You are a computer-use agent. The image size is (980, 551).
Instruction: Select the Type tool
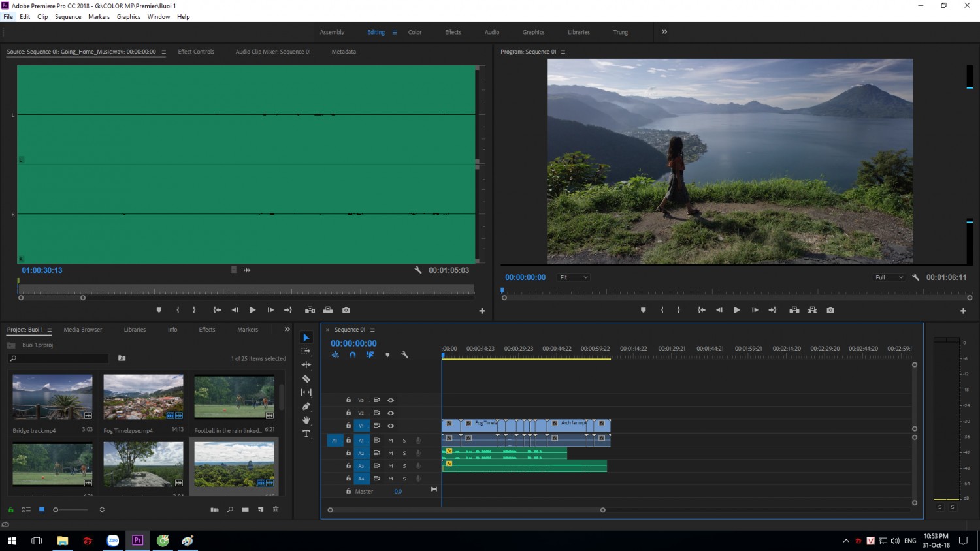(306, 433)
